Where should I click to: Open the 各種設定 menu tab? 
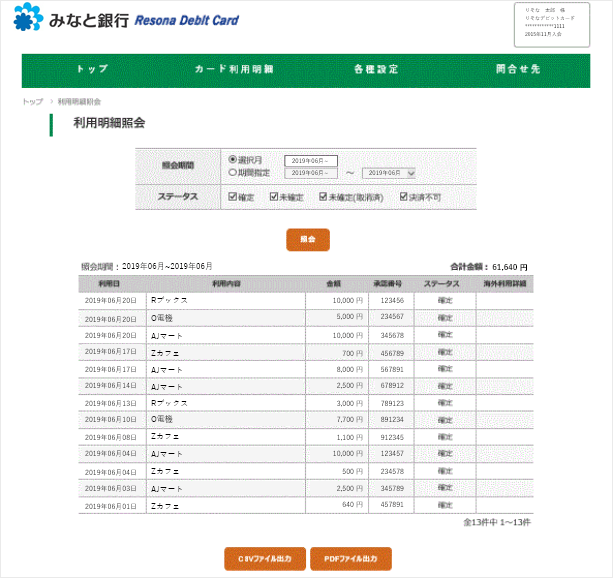(x=376, y=69)
